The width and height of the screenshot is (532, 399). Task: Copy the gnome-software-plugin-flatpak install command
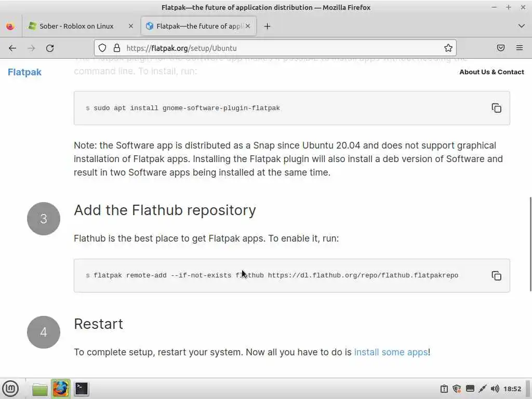(x=496, y=108)
